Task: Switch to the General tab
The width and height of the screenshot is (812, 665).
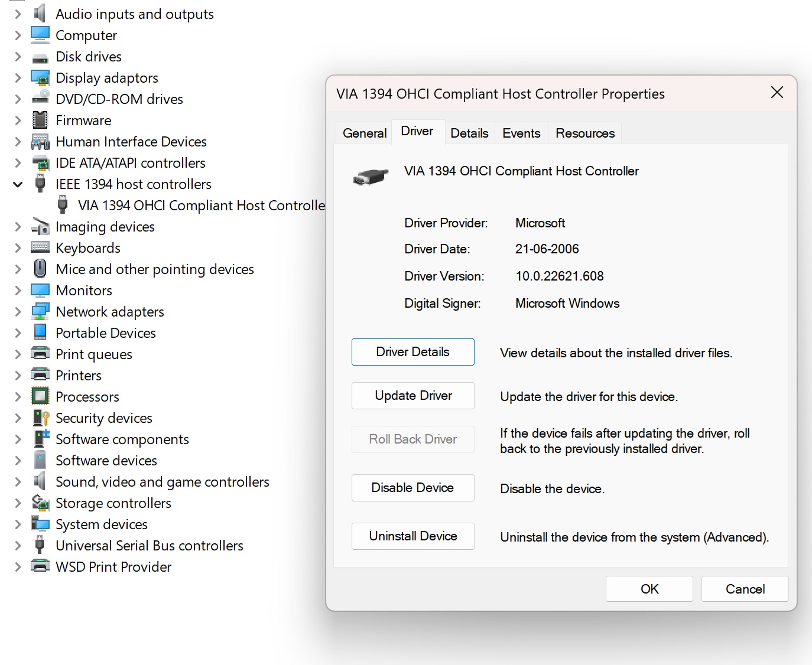Action: pyautogui.click(x=365, y=133)
